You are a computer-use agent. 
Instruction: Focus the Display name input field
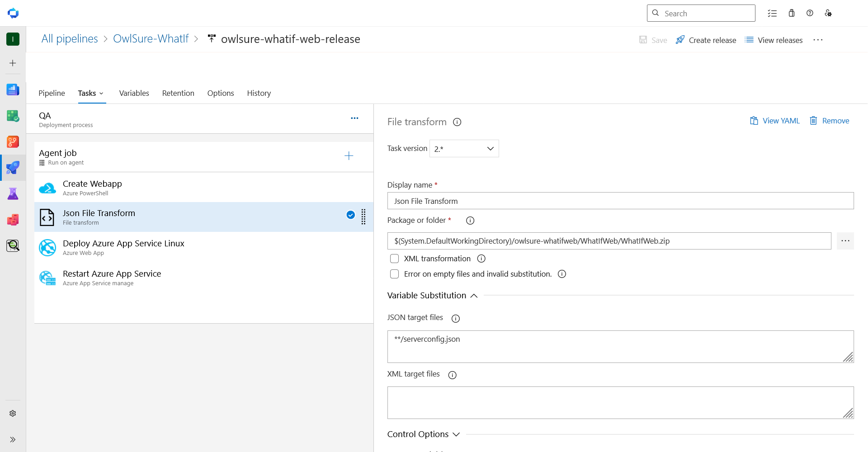coord(620,201)
